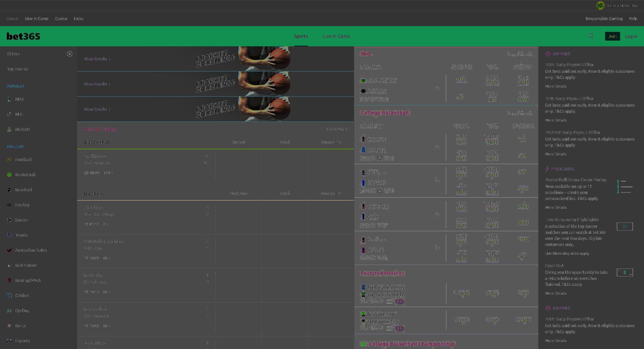Open More Details under Cash Out feature
This screenshot has width=644, height=349.
(555, 293)
